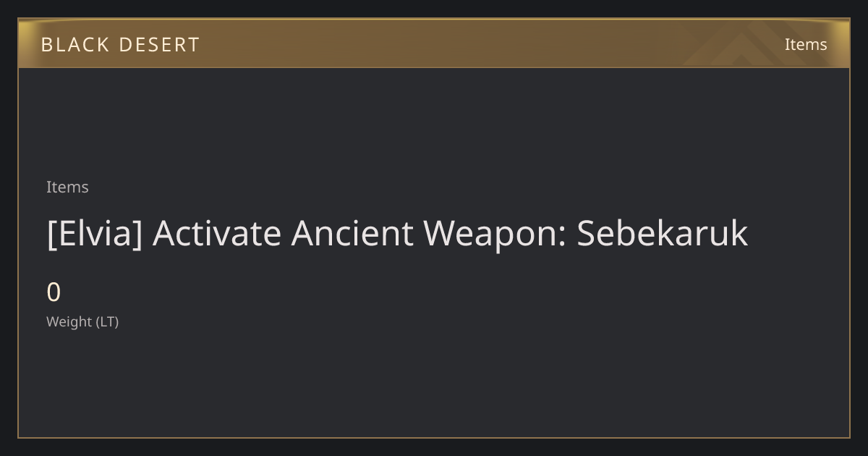Screen dimensions: 868x456
Task: Click the word Ancient in title
Action: [352, 233]
